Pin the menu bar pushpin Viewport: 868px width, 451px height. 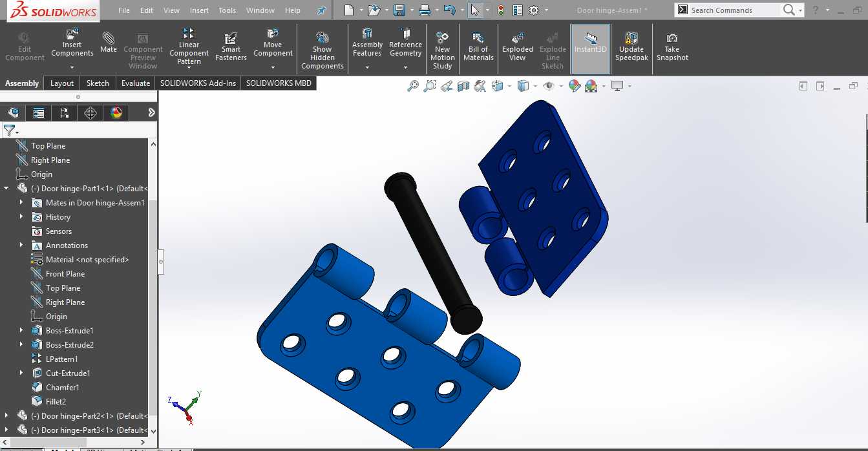[x=321, y=10]
